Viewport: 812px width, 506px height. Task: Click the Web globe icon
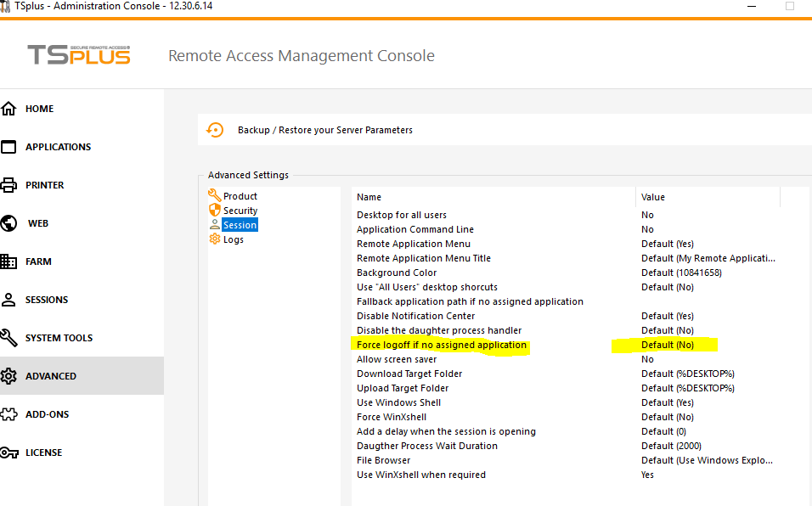click(9, 223)
